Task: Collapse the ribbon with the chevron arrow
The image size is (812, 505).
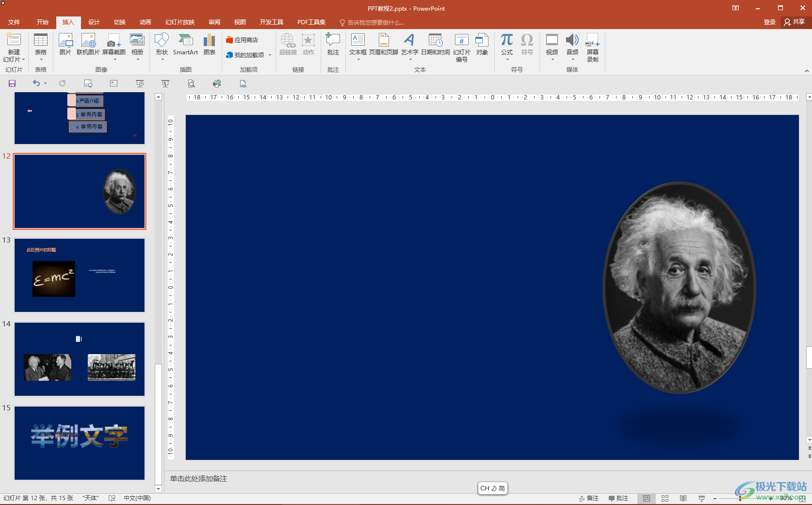Action: (x=807, y=71)
